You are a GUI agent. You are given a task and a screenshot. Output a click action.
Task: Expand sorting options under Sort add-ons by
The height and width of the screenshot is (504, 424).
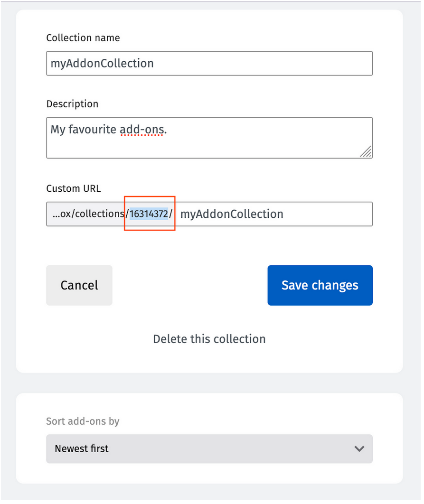(x=209, y=448)
